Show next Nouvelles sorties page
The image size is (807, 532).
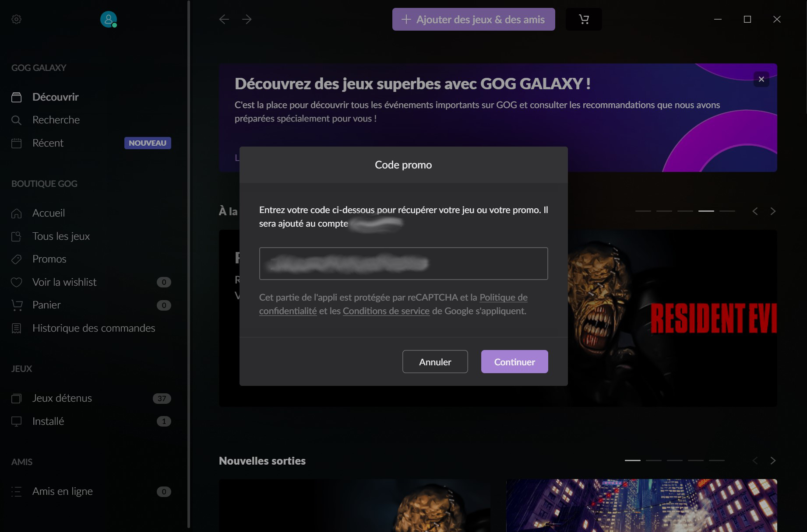click(773, 461)
